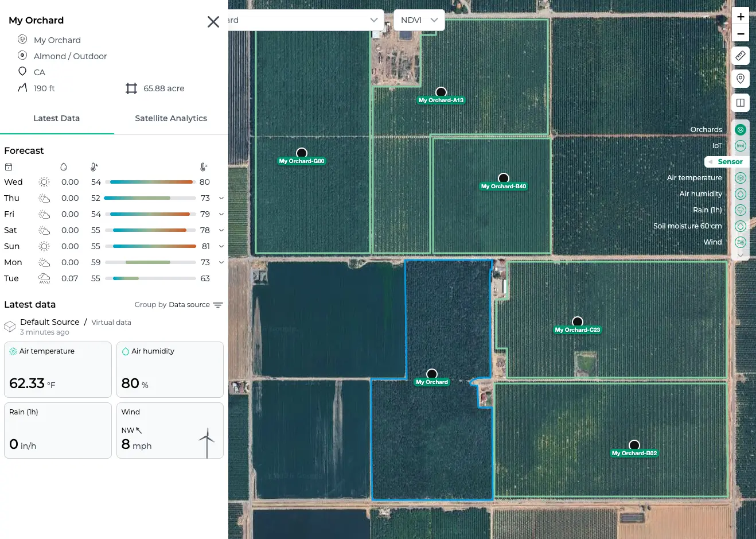Select the My Orchard-B40 map marker
The width and height of the screenshot is (756, 539).
coord(503,178)
